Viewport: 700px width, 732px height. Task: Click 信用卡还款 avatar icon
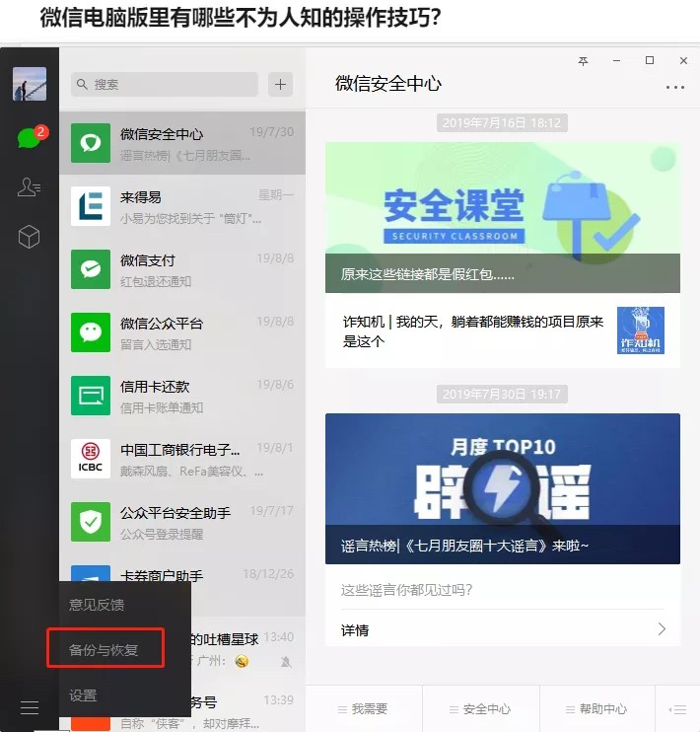[x=91, y=396]
